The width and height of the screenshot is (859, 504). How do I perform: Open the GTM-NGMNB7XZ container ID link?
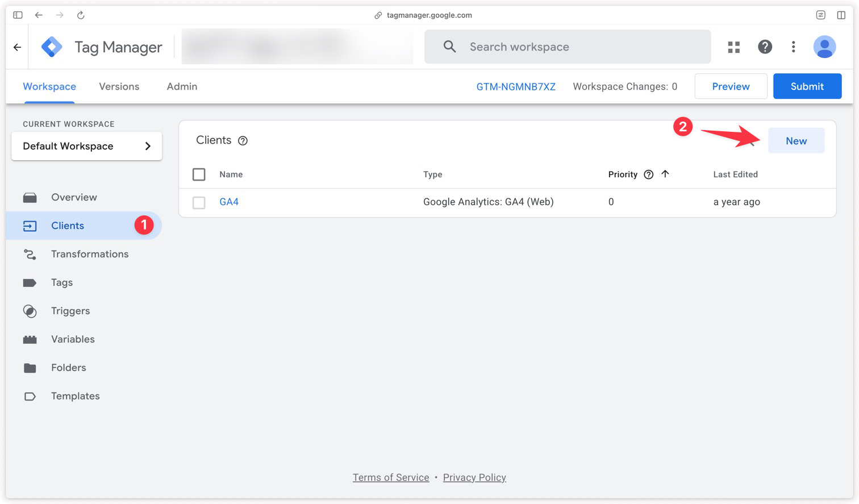point(516,86)
